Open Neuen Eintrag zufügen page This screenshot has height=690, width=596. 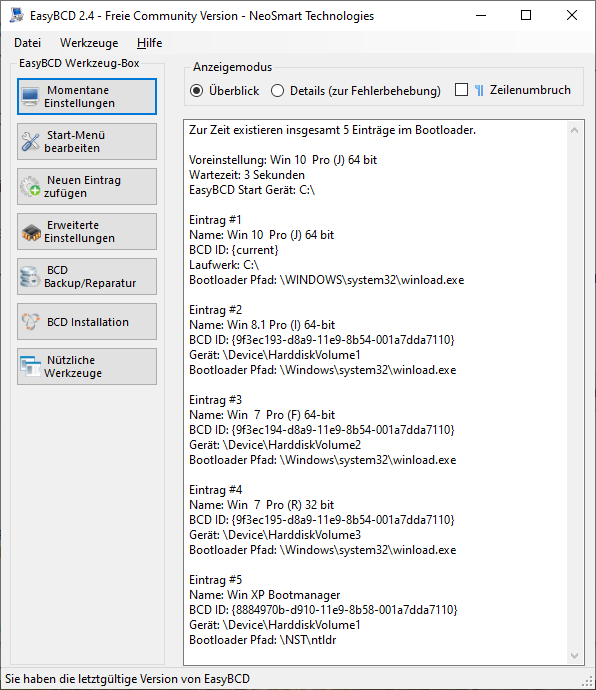[87, 187]
